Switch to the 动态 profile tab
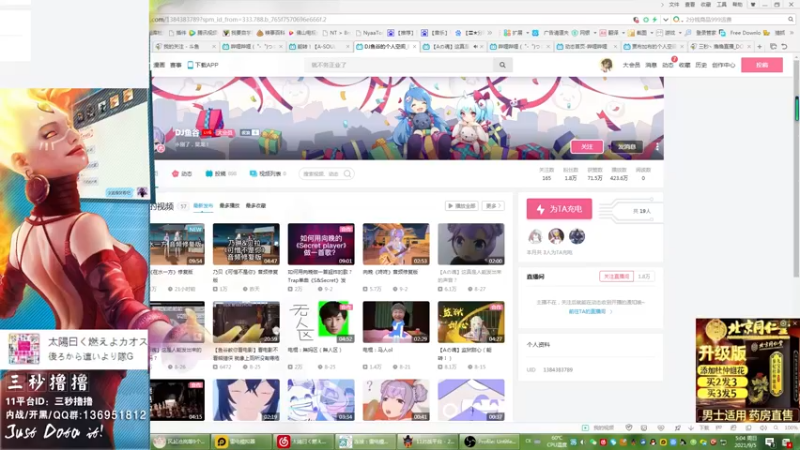This screenshot has height=450, width=800. pyautogui.click(x=182, y=174)
